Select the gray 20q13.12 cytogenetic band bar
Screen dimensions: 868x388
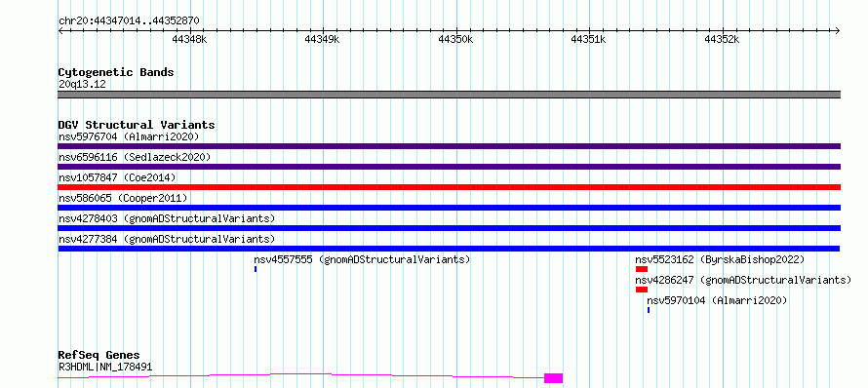coord(449,95)
